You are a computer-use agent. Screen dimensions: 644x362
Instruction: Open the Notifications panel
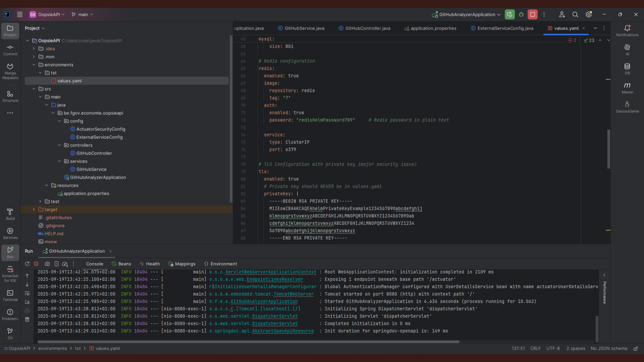click(x=627, y=30)
